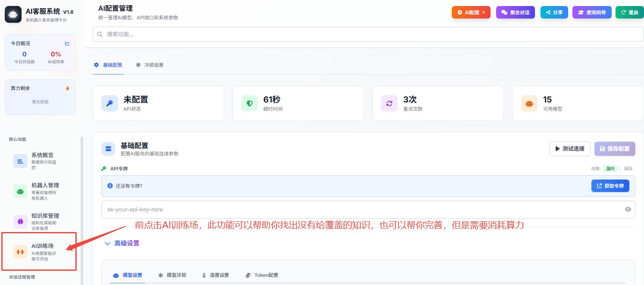Click the 测试连接 button
Screen dimensions: 644x285
pos(569,149)
